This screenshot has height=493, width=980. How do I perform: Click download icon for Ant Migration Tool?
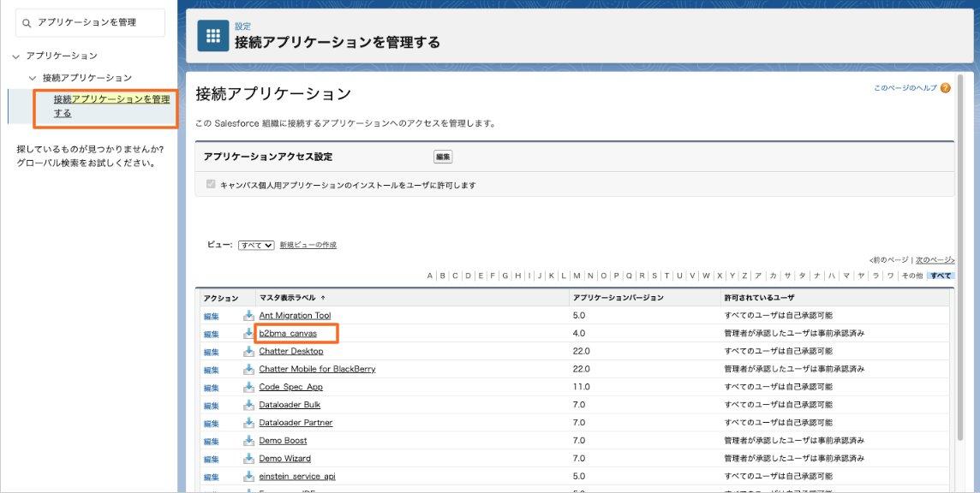pos(248,316)
